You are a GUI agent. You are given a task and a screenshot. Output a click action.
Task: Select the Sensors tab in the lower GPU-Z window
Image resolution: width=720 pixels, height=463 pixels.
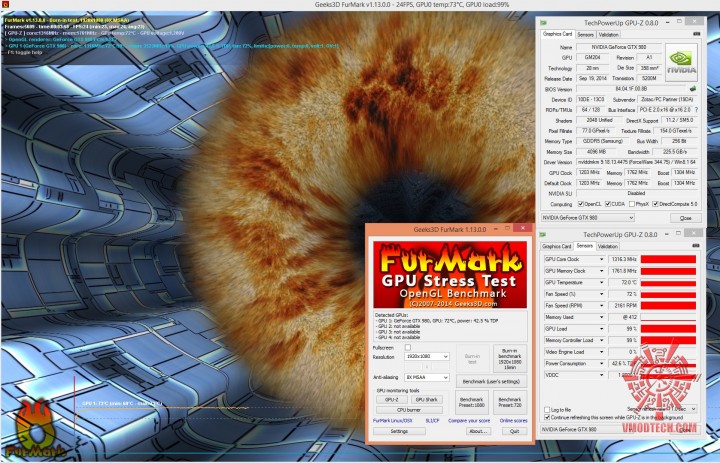pos(585,246)
